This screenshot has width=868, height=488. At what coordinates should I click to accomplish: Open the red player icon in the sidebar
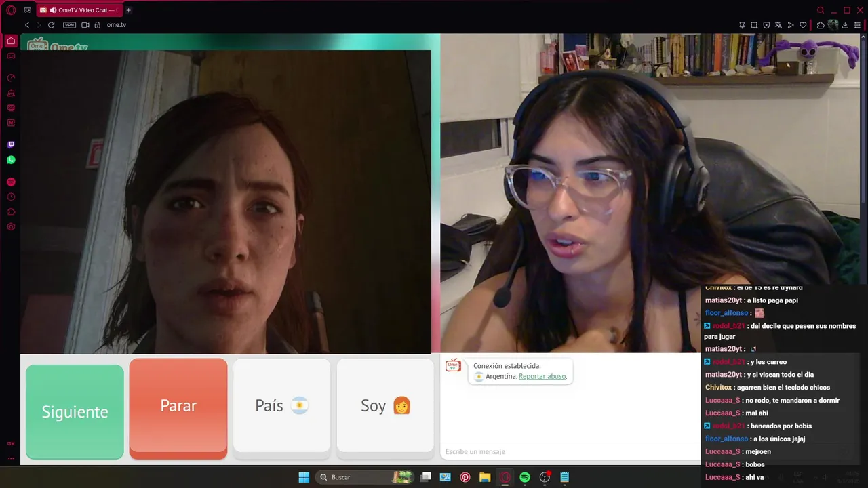pos(11,182)
